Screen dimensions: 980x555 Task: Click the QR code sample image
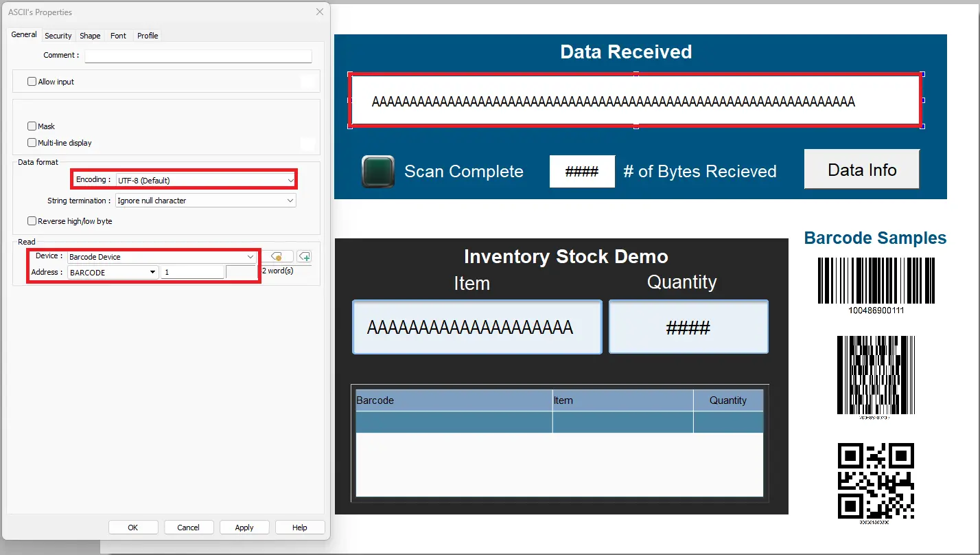click(x=875, y=481)
